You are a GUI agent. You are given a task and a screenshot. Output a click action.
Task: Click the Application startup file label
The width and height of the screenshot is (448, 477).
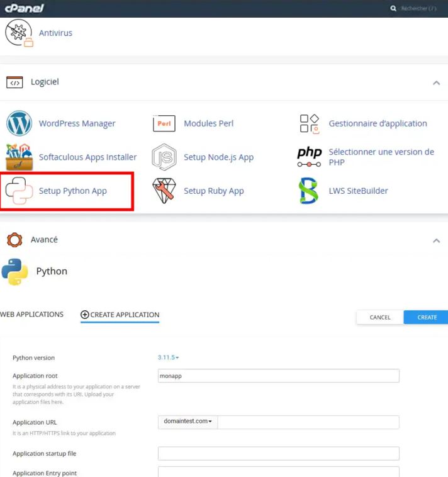pos(45,453)
